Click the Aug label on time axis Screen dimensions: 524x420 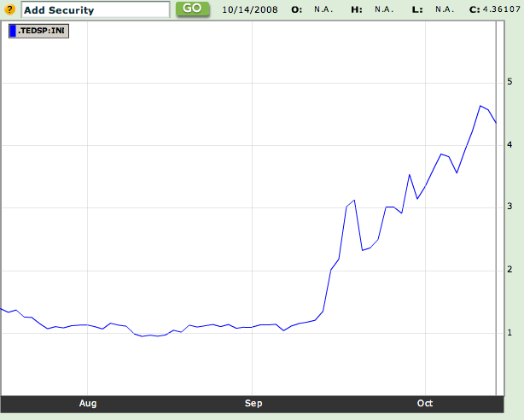[x=88, y=403]
